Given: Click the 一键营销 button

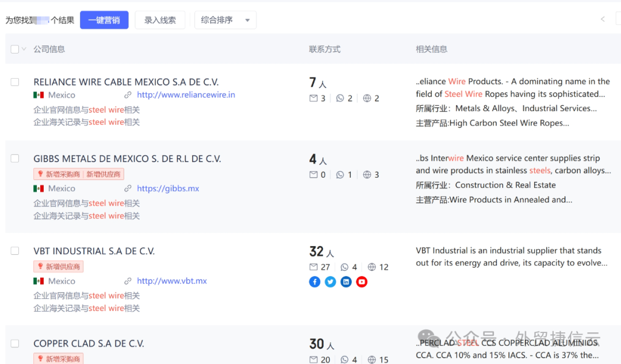Looking at the screenshot, I should coord(104,20).
